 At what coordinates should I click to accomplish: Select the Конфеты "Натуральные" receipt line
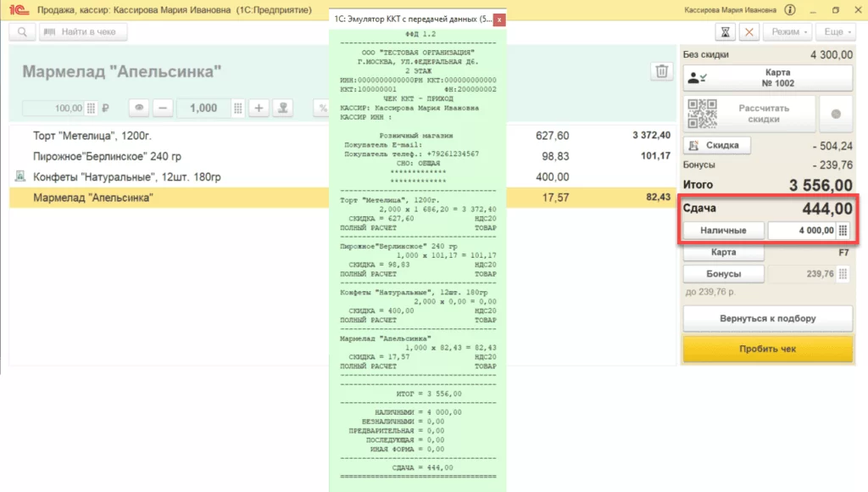click(x=170, y=177)
